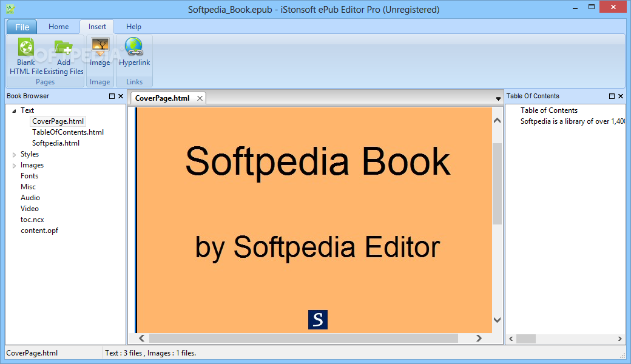Open the File menu
The width and height of the screenshot is (631, 364).
pos(22,27)
